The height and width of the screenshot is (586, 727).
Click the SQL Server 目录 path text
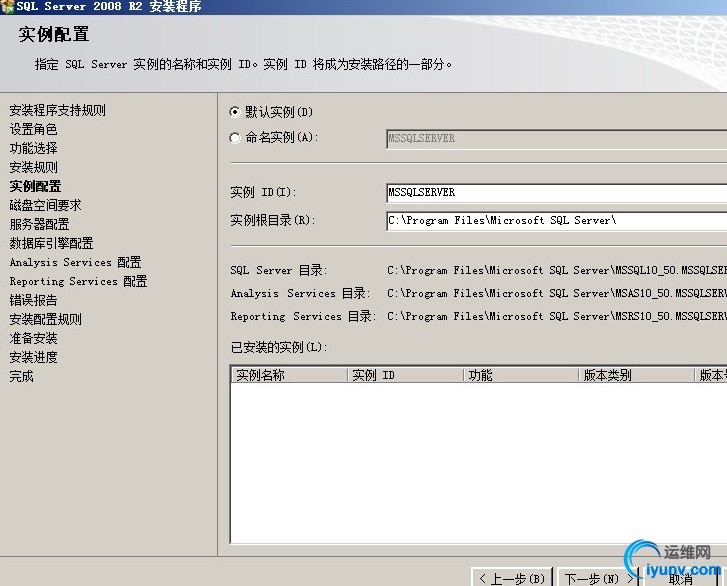[x=557, y=270]
